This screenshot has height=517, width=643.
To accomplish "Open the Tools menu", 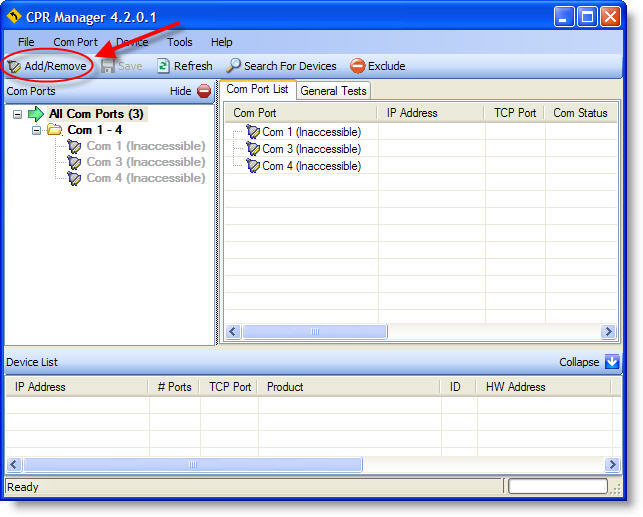I will point(180,42).
